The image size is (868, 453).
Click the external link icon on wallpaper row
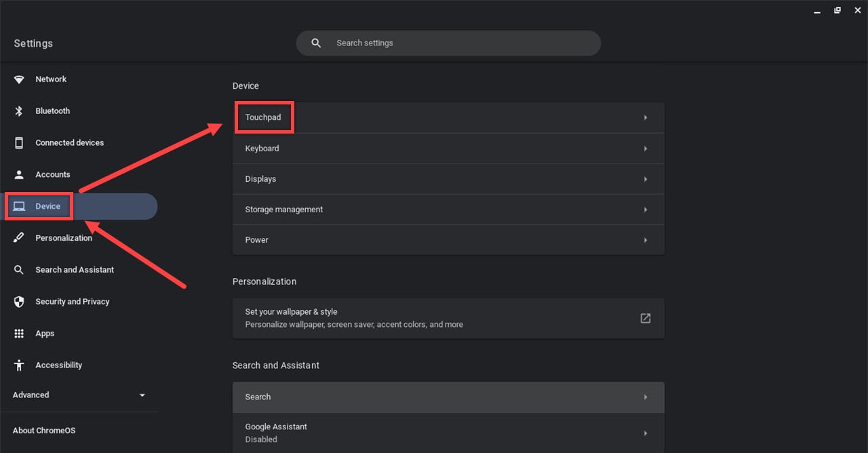tap(645, 317)
